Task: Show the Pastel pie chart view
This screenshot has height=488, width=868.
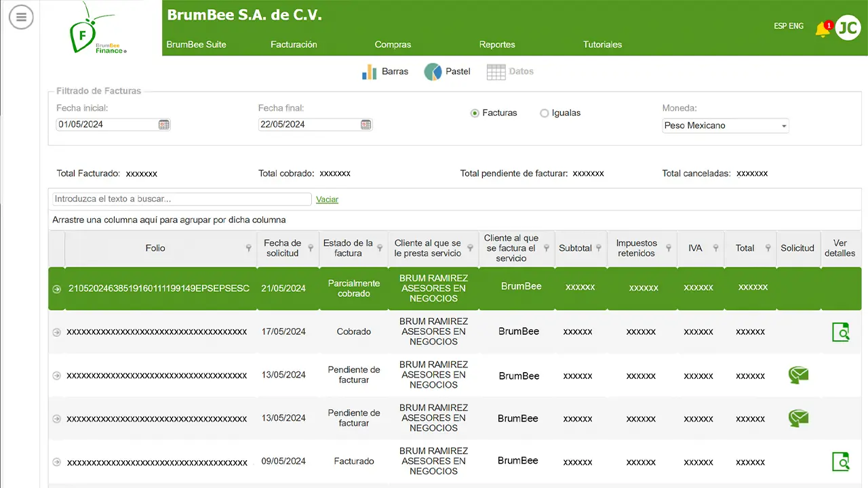Action: pos(447,71)
